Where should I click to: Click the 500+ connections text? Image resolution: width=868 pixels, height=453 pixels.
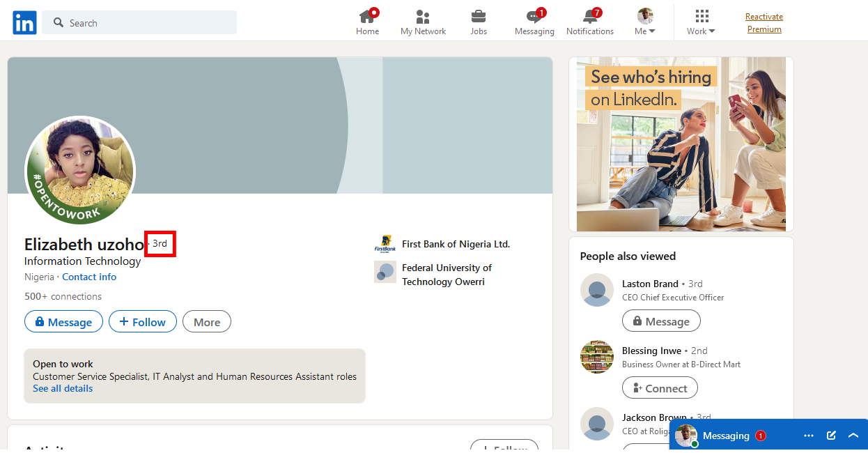[63, 296]
